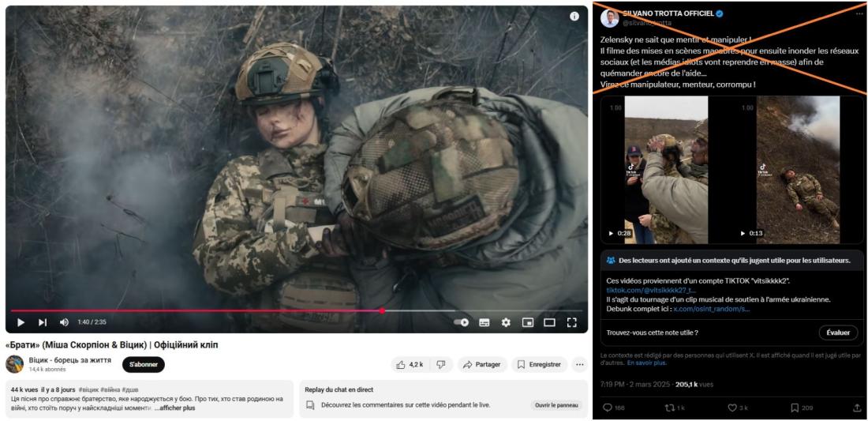Viewport: 868px width, 421px height.
Task: Click the S'abonner subscribe button
Action: pos(143,364)
